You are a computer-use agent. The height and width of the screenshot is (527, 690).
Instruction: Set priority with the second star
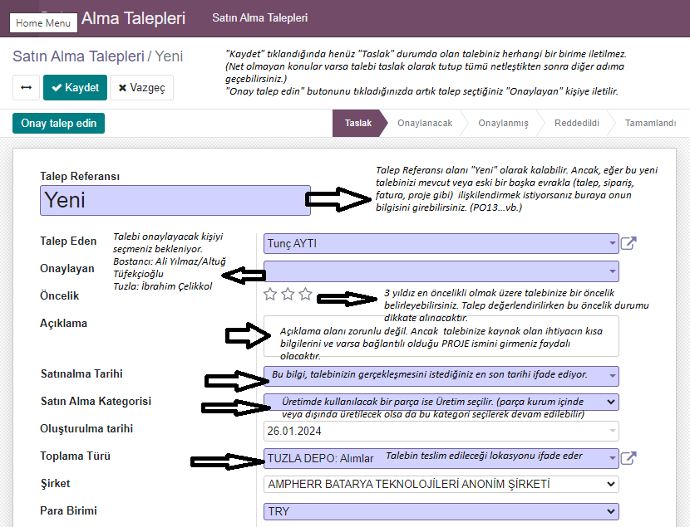click(287, 294)
